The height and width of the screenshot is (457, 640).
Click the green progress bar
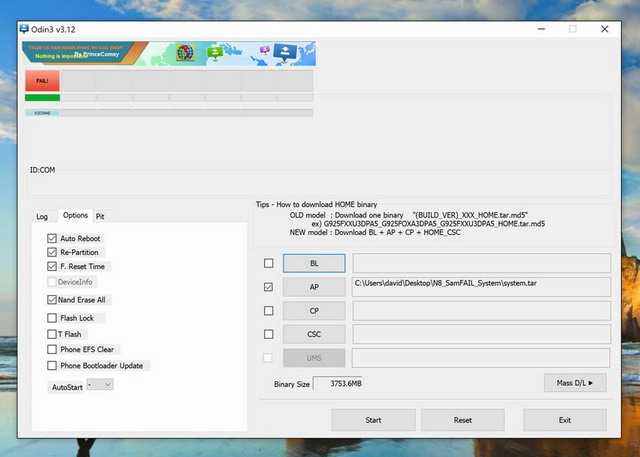click(42, 98)
